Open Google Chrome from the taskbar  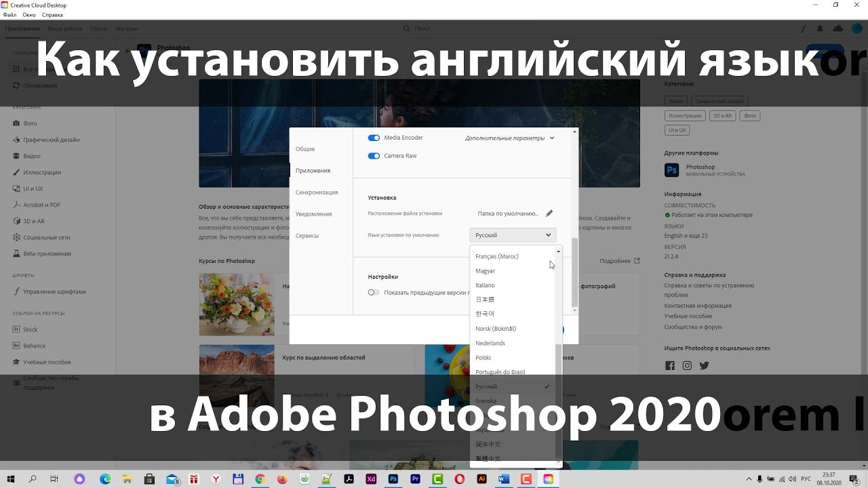(x=260, y=479)
